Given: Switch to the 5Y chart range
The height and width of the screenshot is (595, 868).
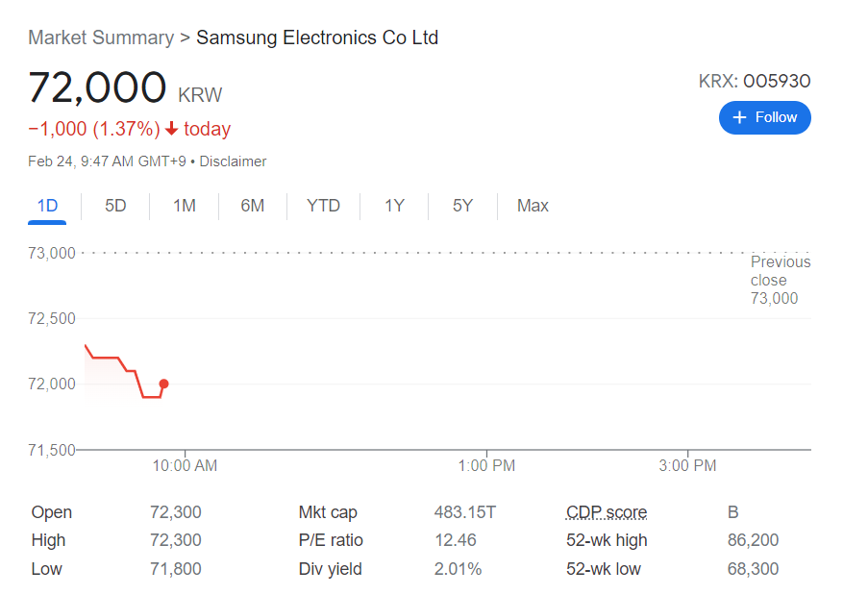Looking at the screenshot, I should click(462, 206).
